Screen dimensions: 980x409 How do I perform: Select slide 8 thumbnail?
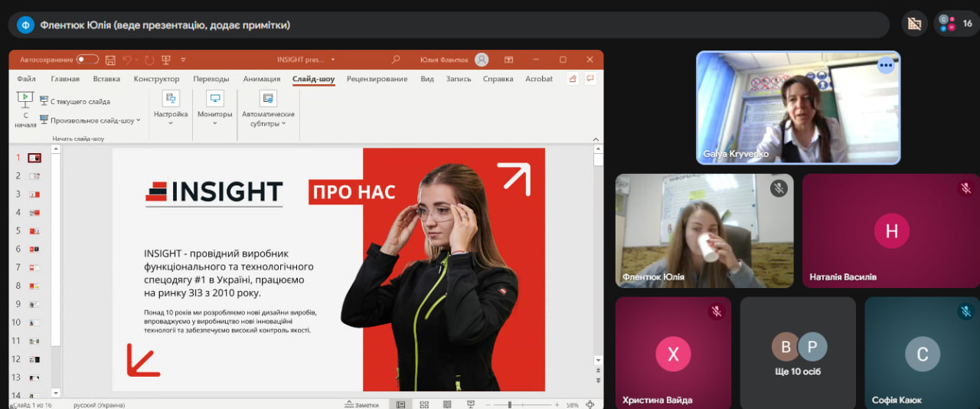[x=34, y=286]
